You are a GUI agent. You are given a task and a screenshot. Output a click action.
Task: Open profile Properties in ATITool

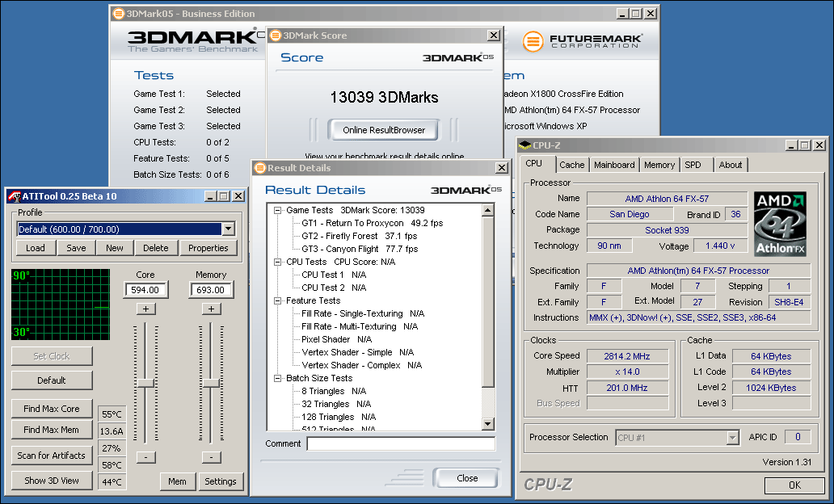[x=208, y=248]
